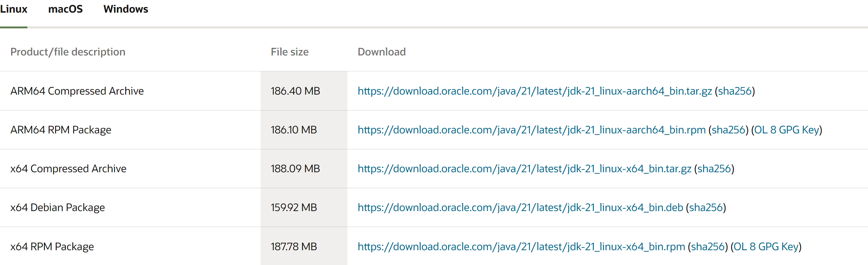Open sha256 link for x64 Debian Package
Screen dimensions: 868x265
click(x=706, y=208)
